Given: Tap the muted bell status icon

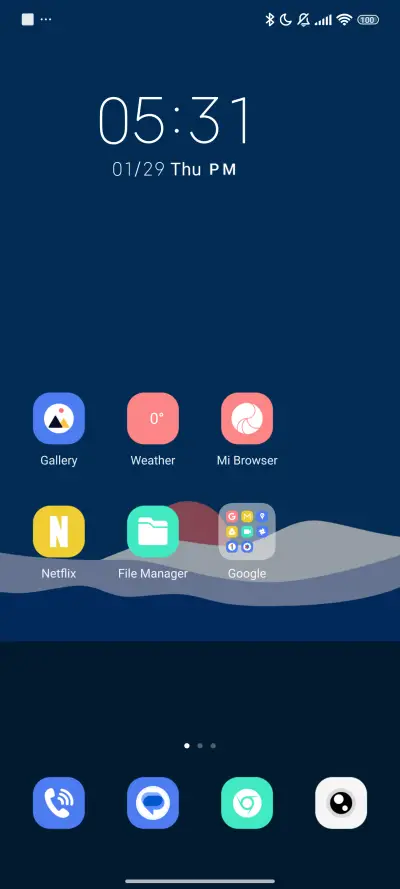Looking at the screenshot, I should coord(304,20).
